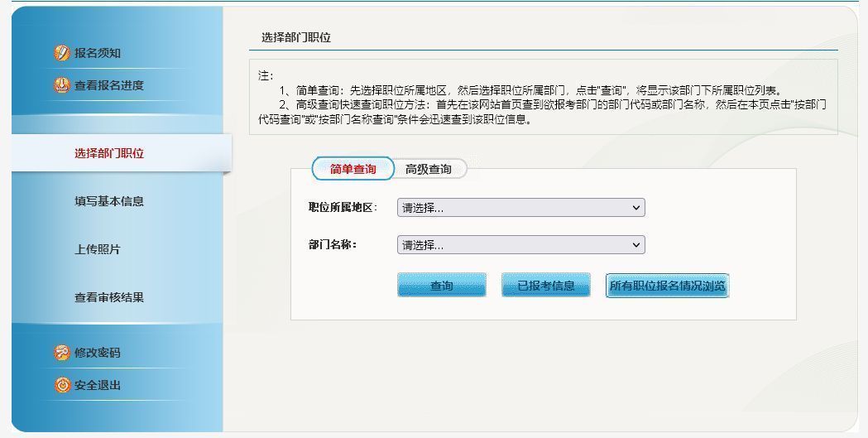Go to the 查看审核结果 step
The height and width of the screenshot is (438, 868).
click(x=109, y=297)
